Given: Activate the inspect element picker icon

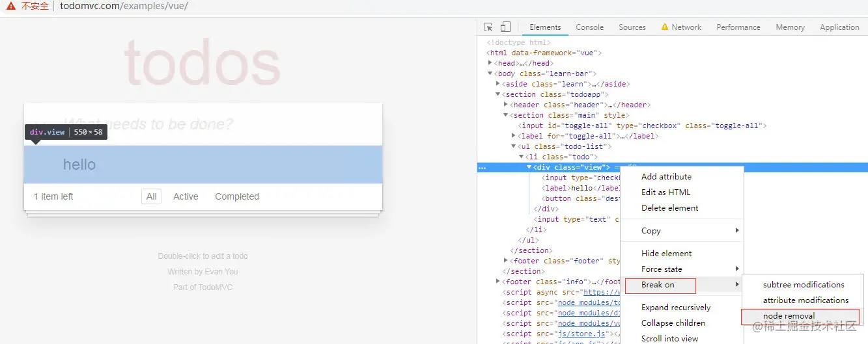Looking at the screenshot, I should 488,27.
